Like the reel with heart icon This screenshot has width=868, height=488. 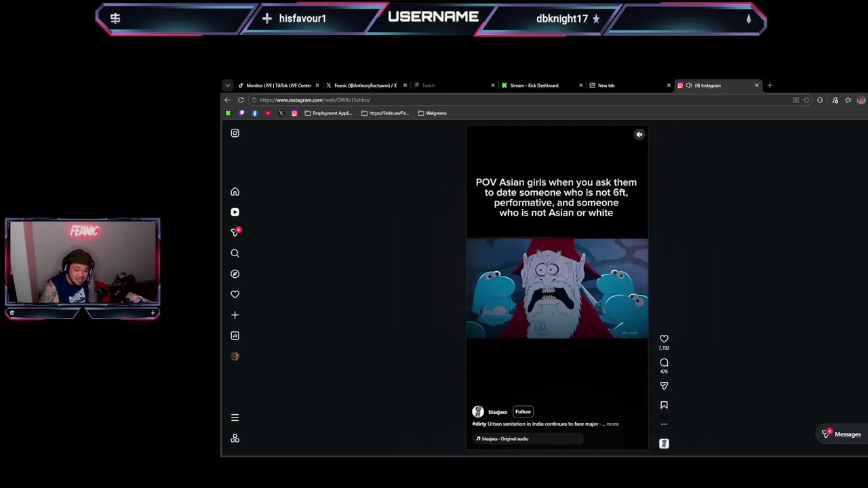(x=664, y=339)
